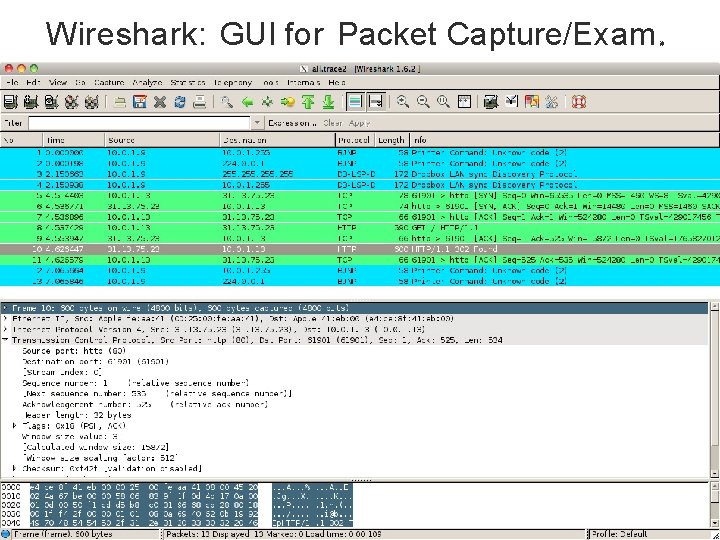Collapse Transmission Control Protocol section
This screenshot has height=540, width=720.
[x=5, y=340]
